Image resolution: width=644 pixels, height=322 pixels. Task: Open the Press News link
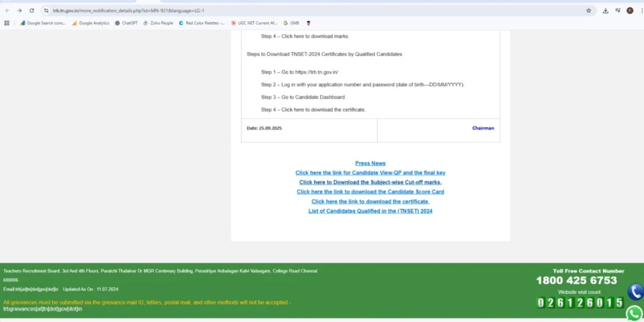coord(370,164)
